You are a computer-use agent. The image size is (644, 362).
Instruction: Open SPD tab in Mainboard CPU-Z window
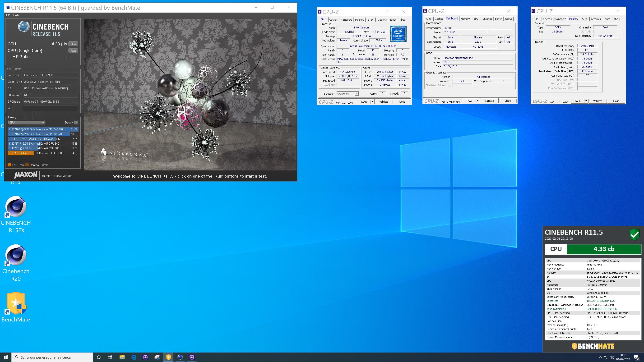pyautogui.click(x=476, y=19)
